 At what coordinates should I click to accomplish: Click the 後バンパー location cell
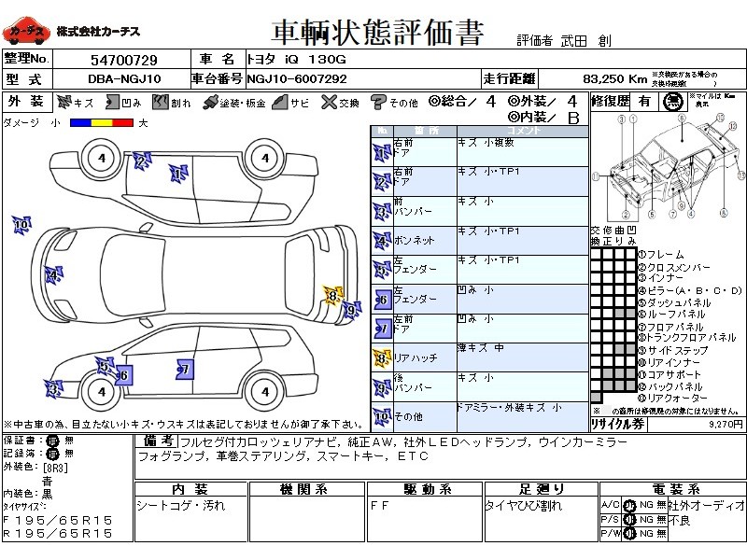[425, 387]
